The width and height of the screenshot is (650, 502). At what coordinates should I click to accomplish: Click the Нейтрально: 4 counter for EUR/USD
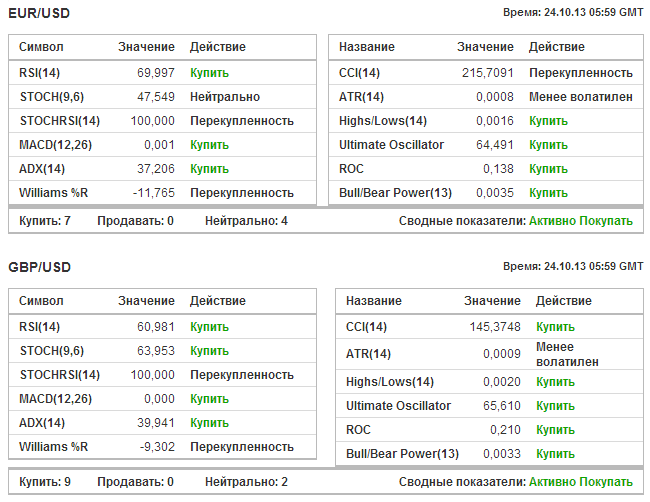coord(246,221)
